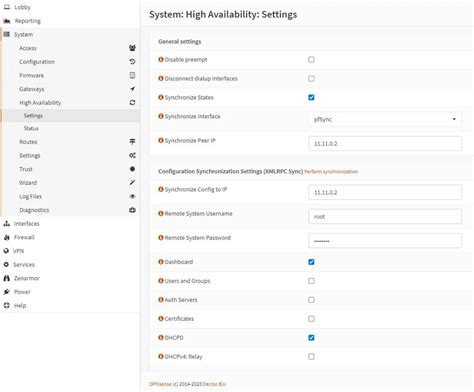Open the Firmware menu item

pyautogui.click(x=31, y=75)
